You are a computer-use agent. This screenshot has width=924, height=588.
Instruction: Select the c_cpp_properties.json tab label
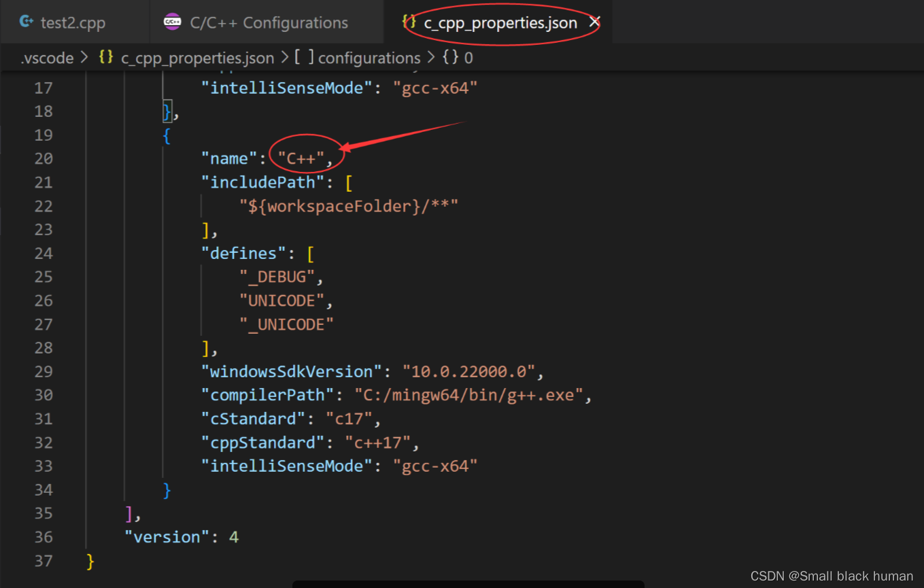[500, 22]
